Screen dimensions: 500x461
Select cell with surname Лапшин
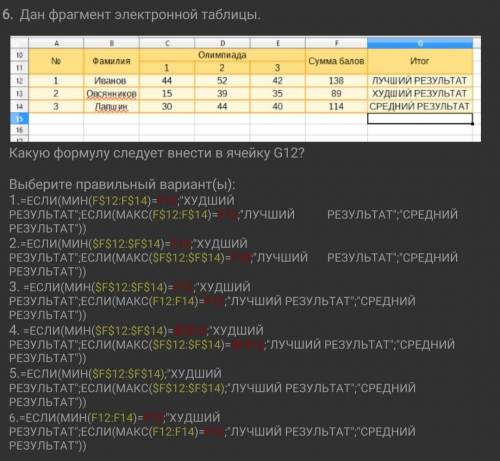[112, 107]
